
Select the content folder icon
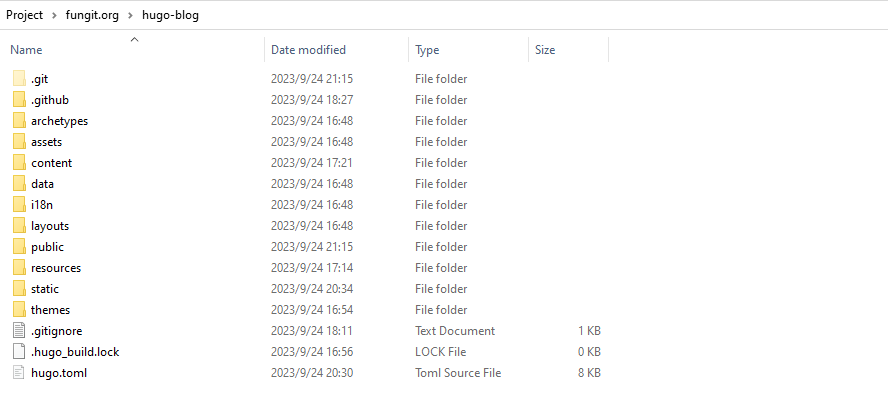click(x=19, y=162)
